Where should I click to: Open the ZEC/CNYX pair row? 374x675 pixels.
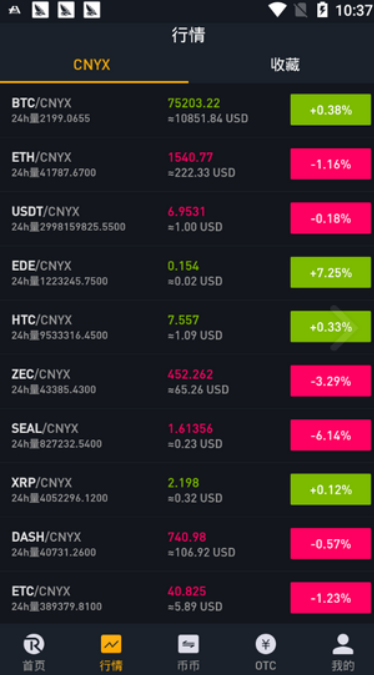187,381
